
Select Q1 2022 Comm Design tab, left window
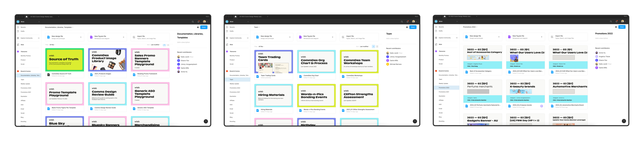(42, 17)
